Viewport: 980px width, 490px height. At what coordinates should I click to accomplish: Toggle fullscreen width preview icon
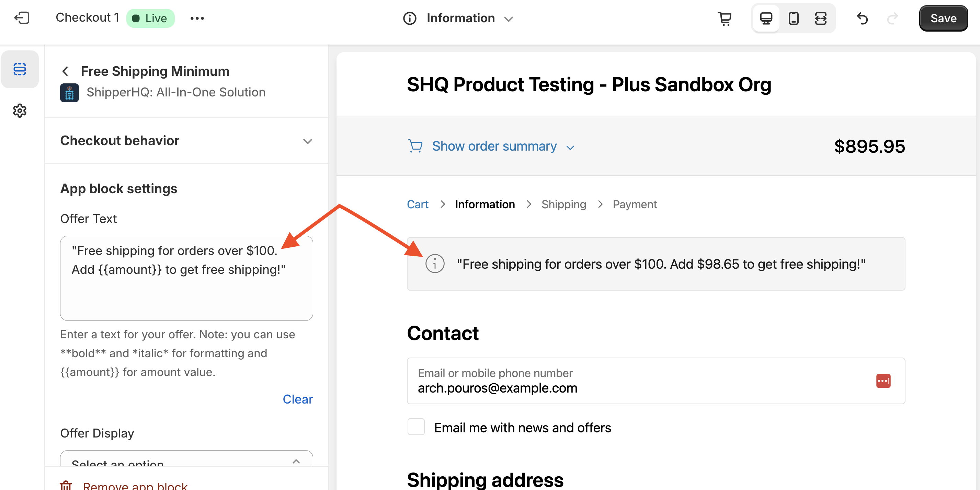[821, 18]
